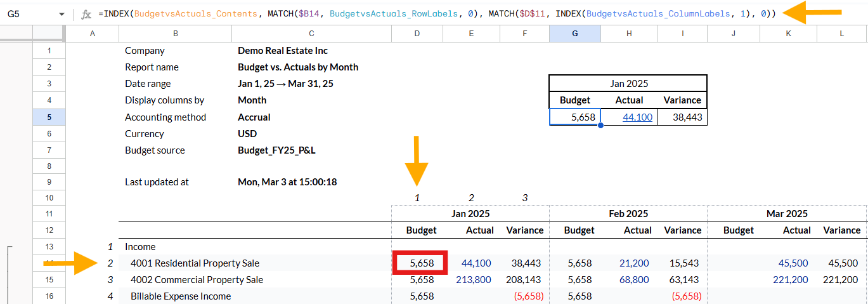Viewport: 868px width, 304px height.
Task: Select row 5 header
Action: 49,117
